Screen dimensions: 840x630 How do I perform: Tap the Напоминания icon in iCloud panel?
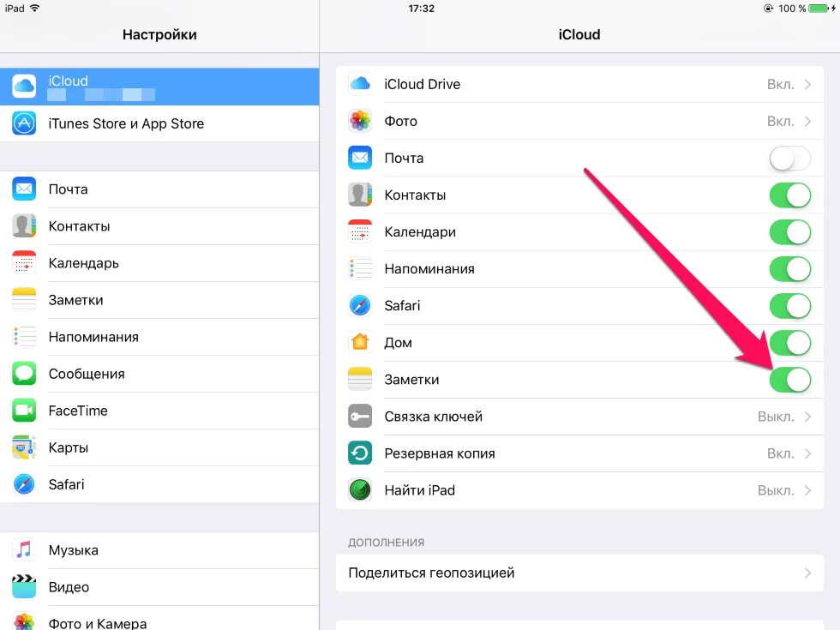pyautogui.click(x=360, y=269)
